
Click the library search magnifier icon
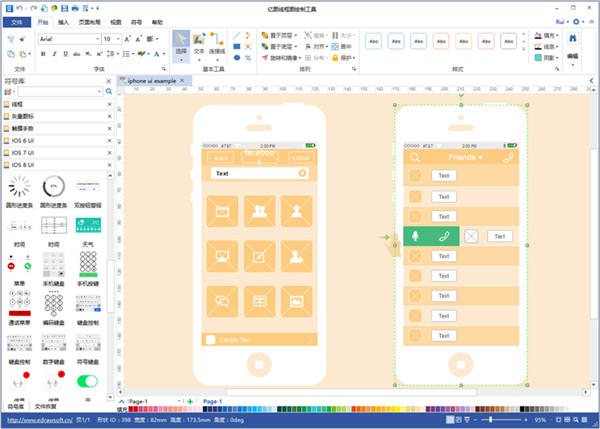pos(108,91)
